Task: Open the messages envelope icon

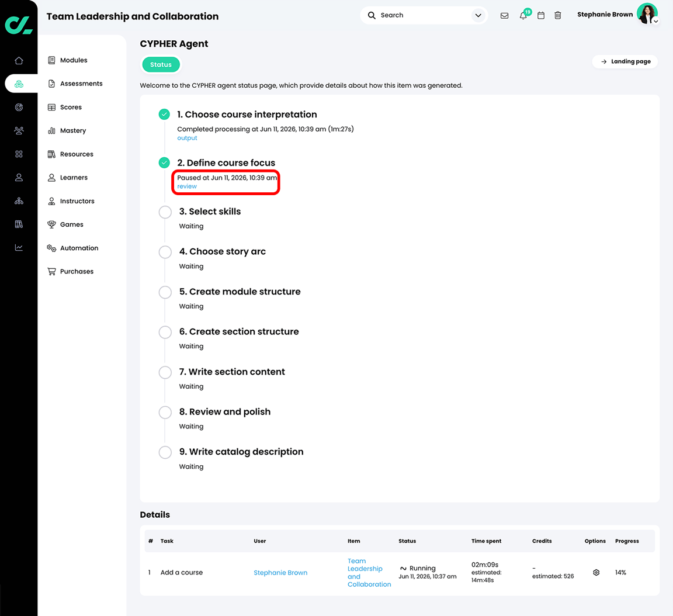Action: click(504, 15)
